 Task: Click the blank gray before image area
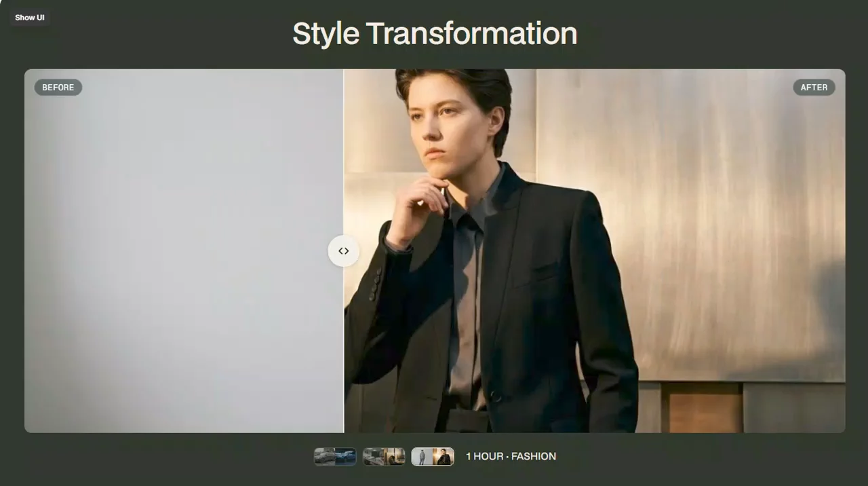click(x=184, y=251)
